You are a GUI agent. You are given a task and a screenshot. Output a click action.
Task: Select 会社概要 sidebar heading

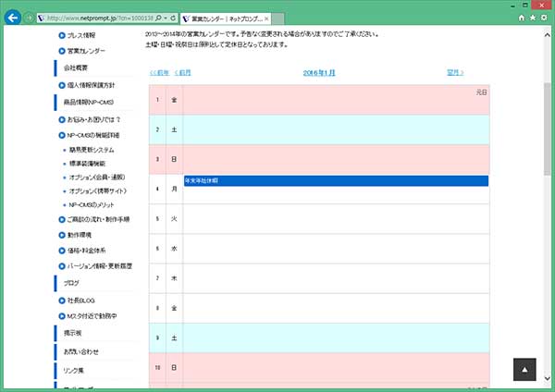[76, 67]
